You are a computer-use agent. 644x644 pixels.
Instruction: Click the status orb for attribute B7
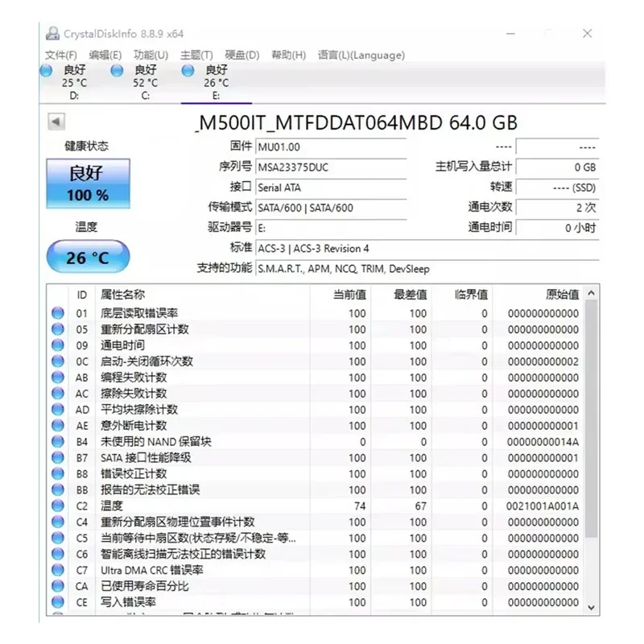58,457
